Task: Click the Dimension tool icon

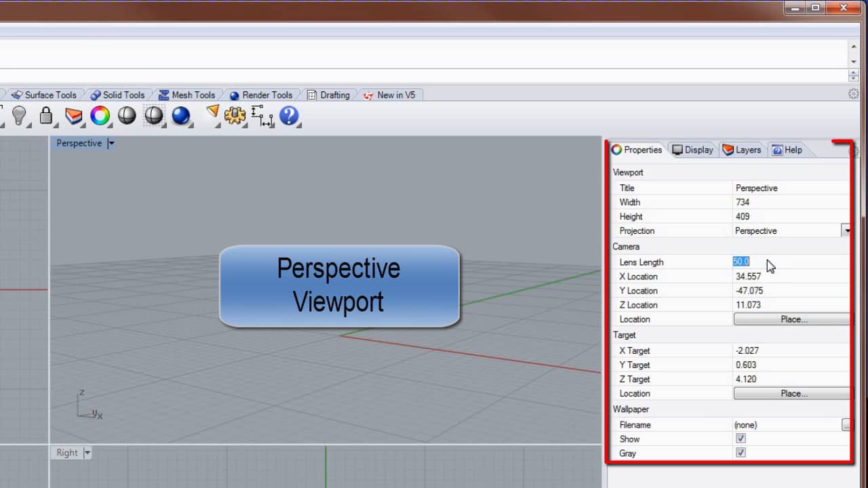Action: coord(262,116)
